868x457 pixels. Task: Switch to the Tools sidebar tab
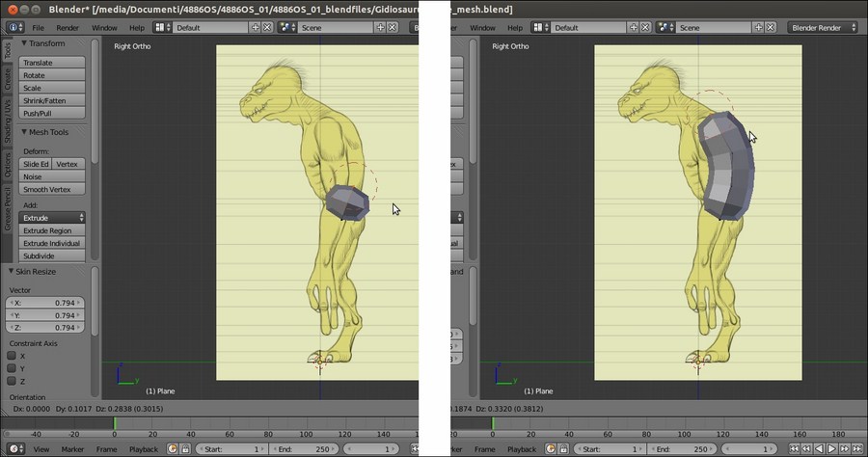click(7, 50)
